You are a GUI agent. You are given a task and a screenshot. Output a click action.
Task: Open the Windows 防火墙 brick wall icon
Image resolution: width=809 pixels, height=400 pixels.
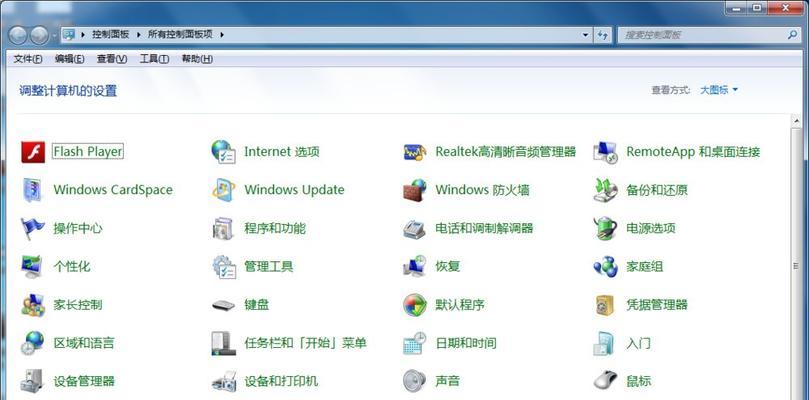(415, 190)
